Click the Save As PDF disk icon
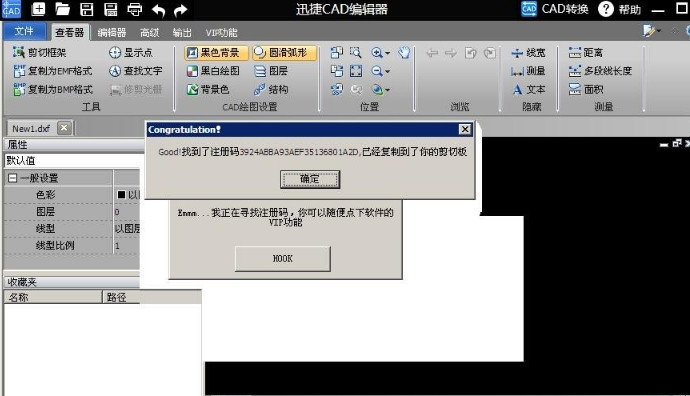The height and width of the screenshot is (396, 690). (110, 9)
